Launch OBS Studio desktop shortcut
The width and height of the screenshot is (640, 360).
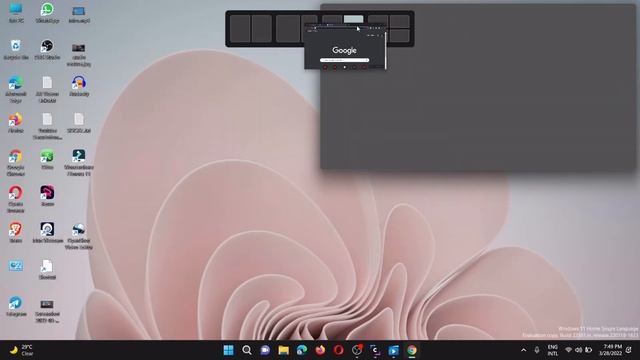point(47,49)
